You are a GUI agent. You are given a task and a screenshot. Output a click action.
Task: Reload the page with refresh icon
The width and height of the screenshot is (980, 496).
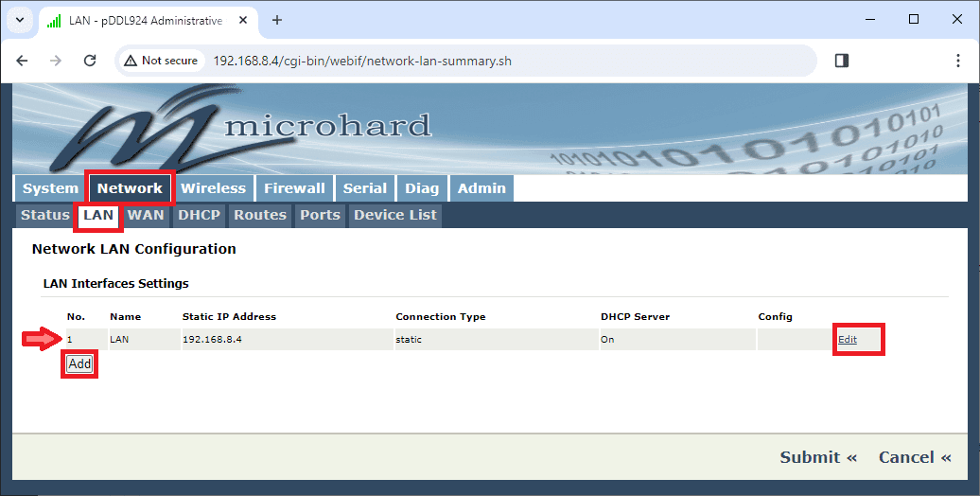tap(90, 61)
